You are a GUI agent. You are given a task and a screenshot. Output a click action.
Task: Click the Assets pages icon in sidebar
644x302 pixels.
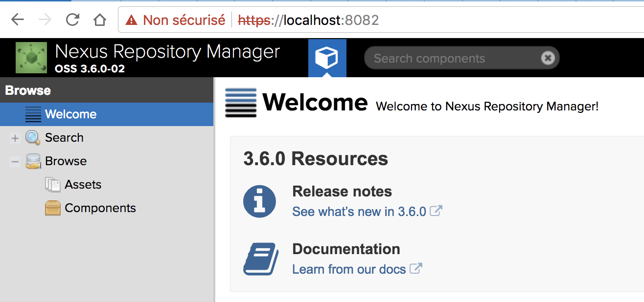52,185
